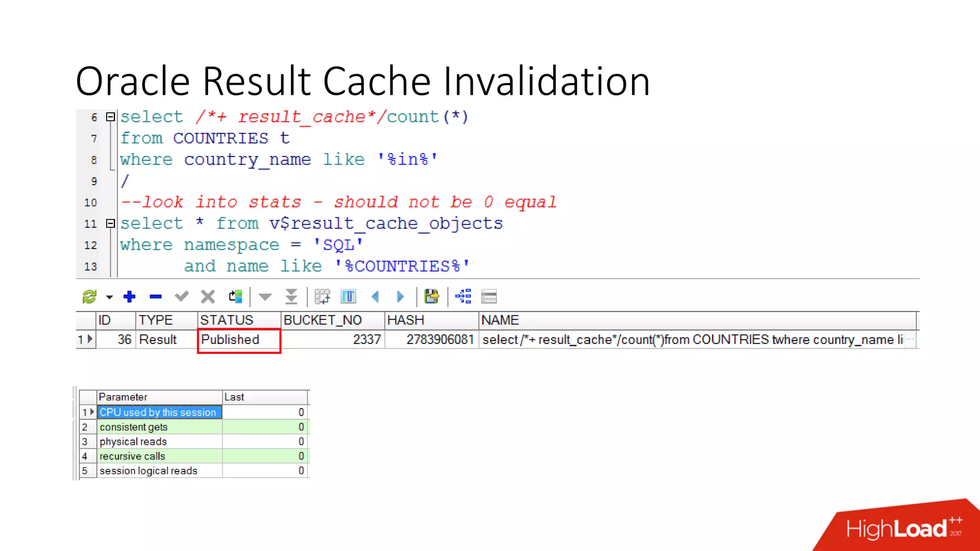Select the hash 2783906081 cell
The image size is (980, 551).
[432, 340]
